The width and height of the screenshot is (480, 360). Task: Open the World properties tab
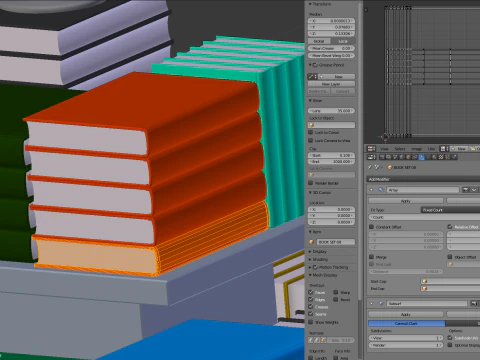402,157
